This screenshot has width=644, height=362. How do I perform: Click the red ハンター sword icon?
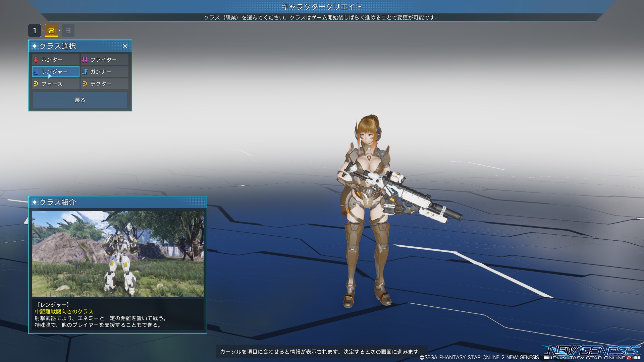[x=36, y=60]
